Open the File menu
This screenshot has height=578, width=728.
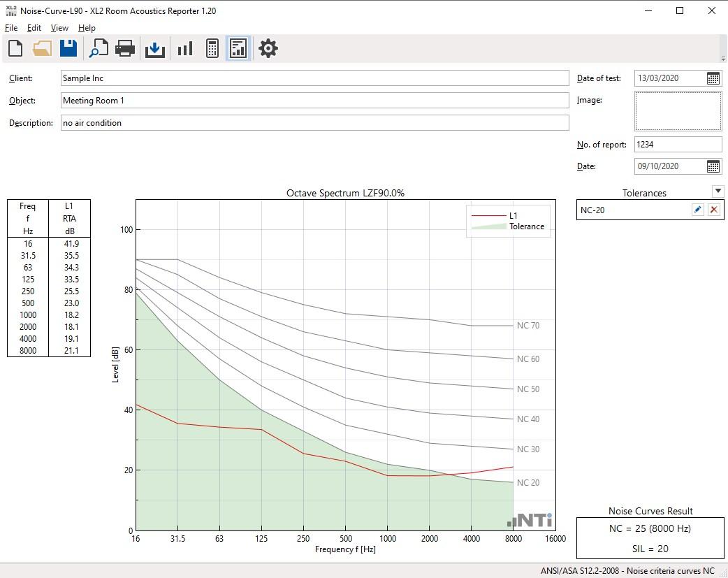(x=11, y=28)
